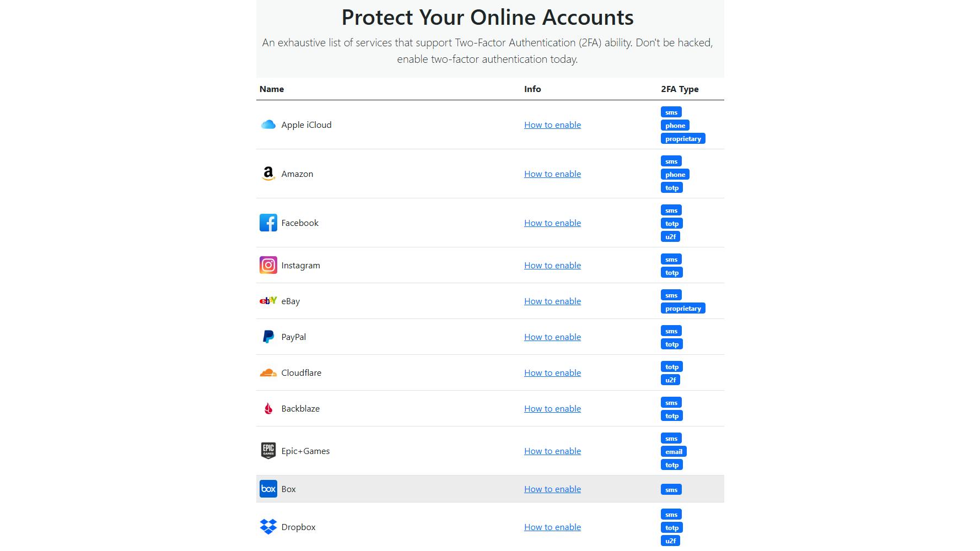This screenshot has width=980, height=551.
Task: Open How to enable for Instagram
Action: click(x=552, y=266)
